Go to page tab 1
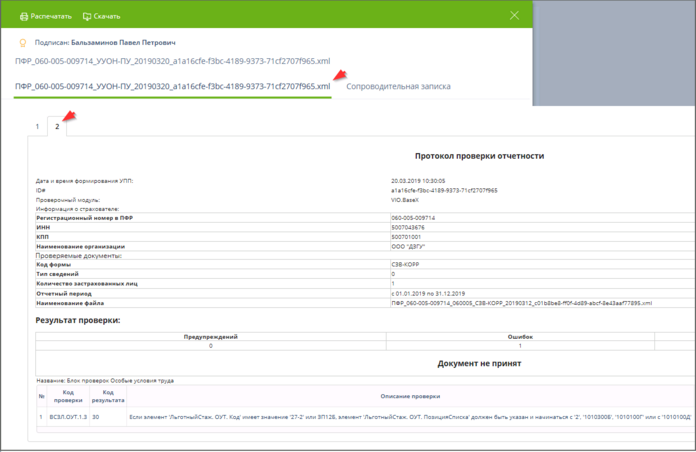 pyautogui.click(x=38, y=127)
